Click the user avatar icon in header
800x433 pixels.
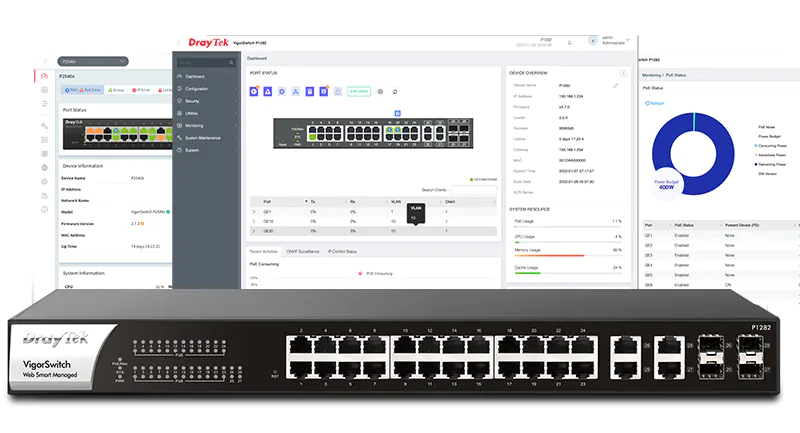point(592,40)
